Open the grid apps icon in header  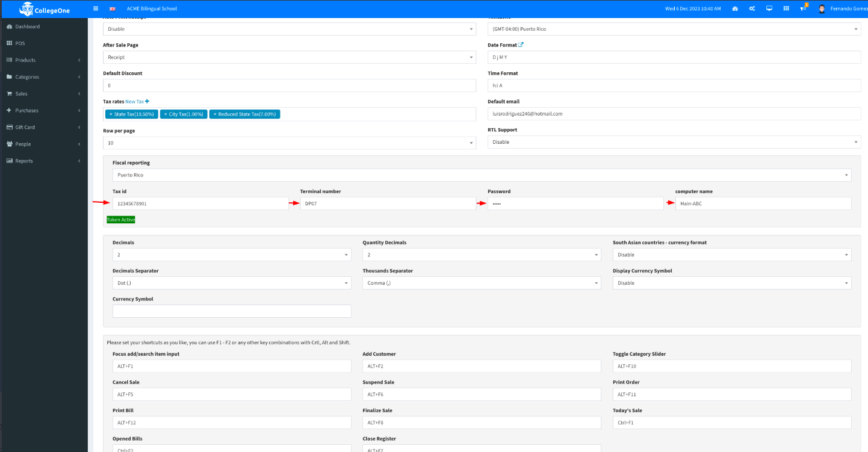(786, 9)
